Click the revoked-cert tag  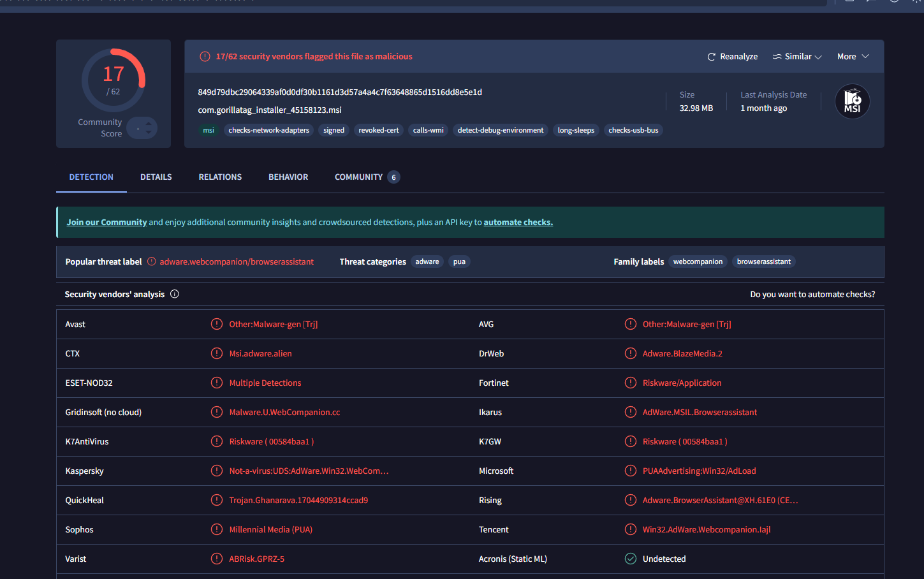pyautogui.click(x=379, y=130)
